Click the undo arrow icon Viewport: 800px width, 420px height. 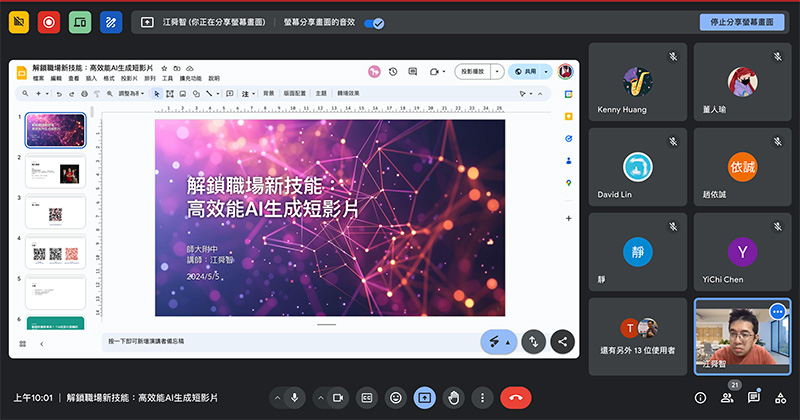coord(59,94)
